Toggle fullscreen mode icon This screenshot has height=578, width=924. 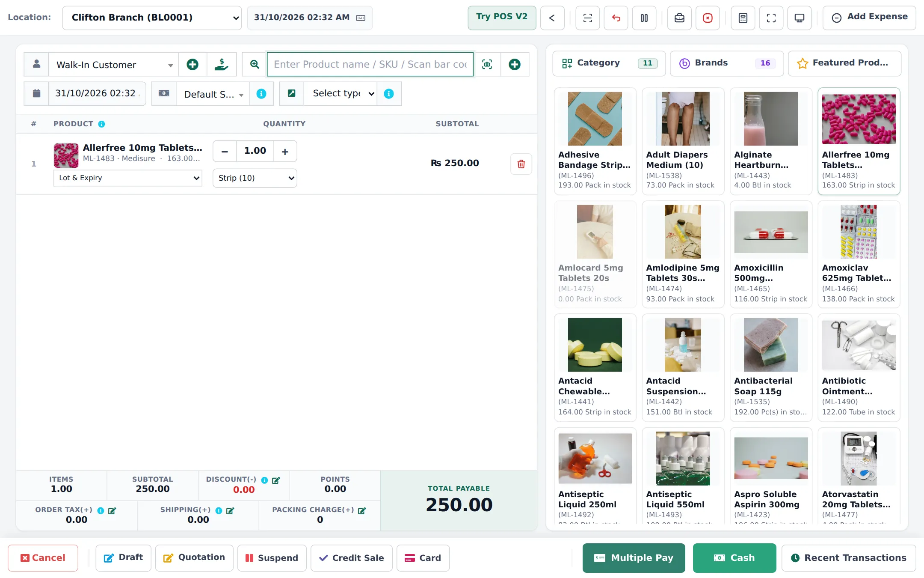coord(771,18)
